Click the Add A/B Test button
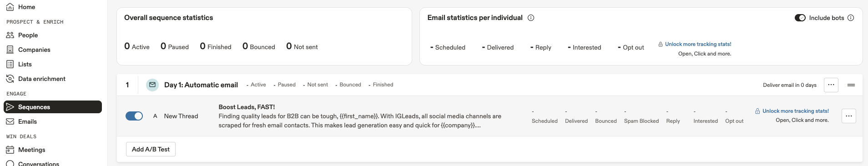 click(x=151, y=149)
